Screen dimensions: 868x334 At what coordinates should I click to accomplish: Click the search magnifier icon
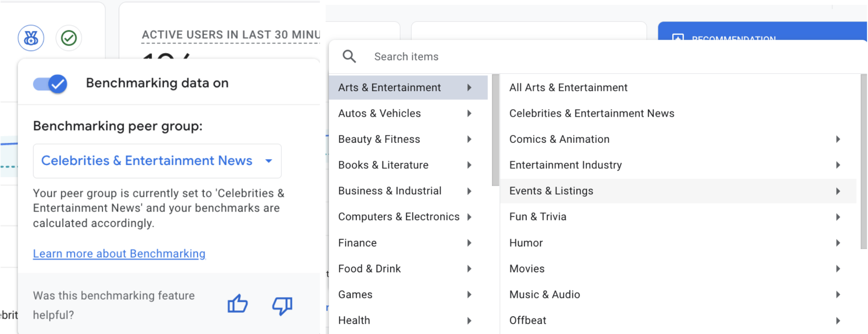coord(349,57)
